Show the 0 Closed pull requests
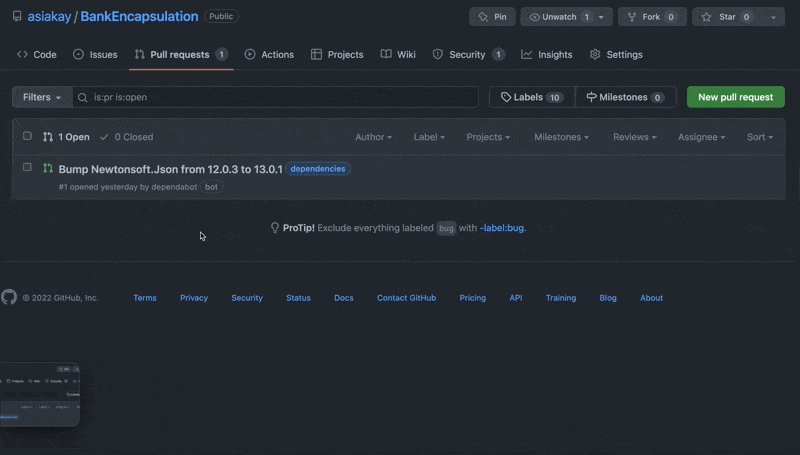 tap(126, 137)
